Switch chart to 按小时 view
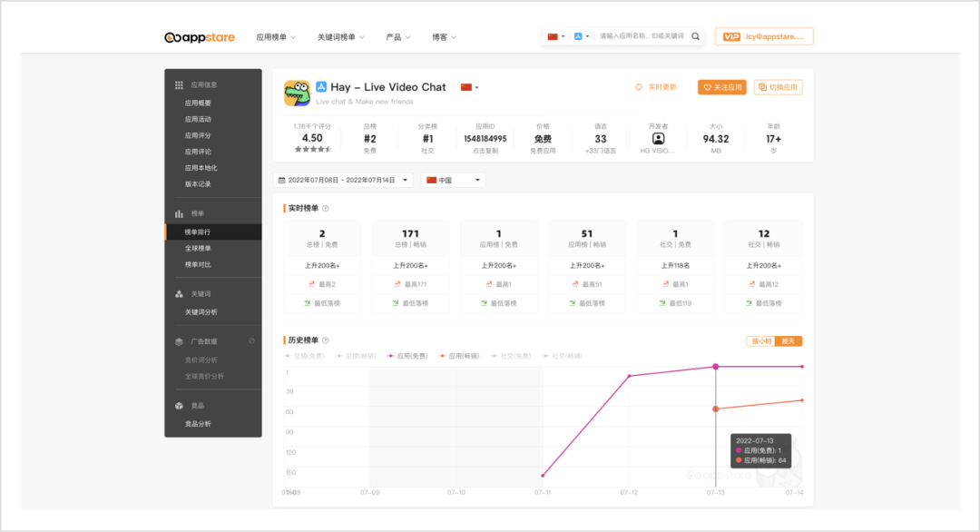980x532 pixels. [759, 341]
